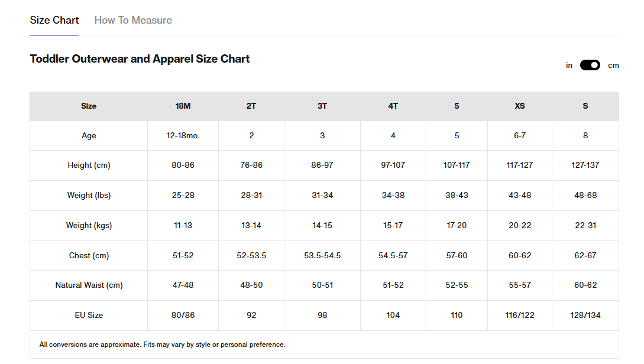Click the 3T size column header

click(x=322, y=106)
